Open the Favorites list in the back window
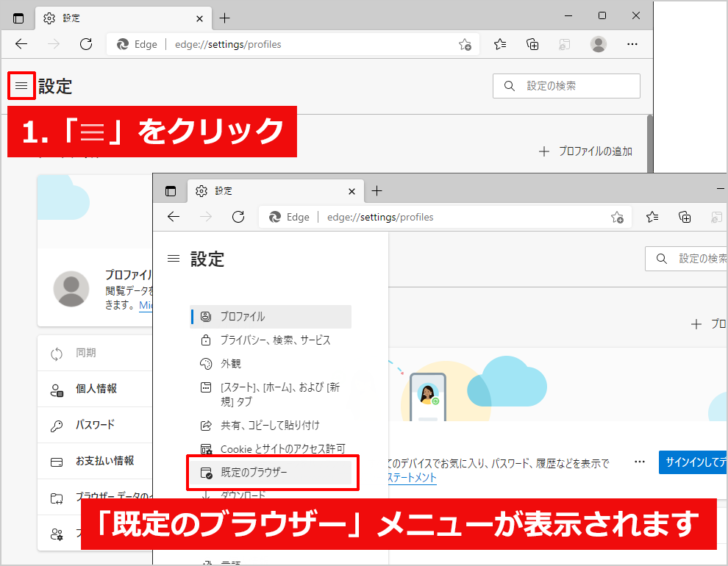This screenshot has height=566, width=728. [501, 44]
